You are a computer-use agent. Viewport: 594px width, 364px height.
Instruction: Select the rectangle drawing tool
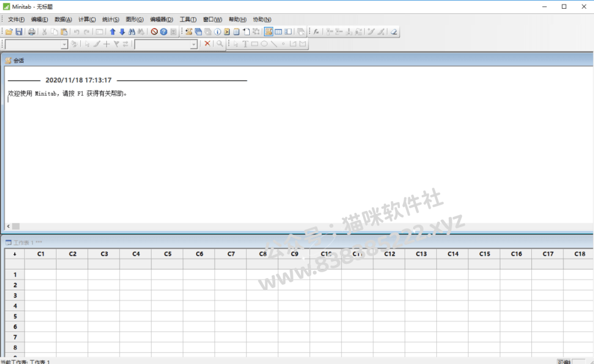(x=255, y=44)
